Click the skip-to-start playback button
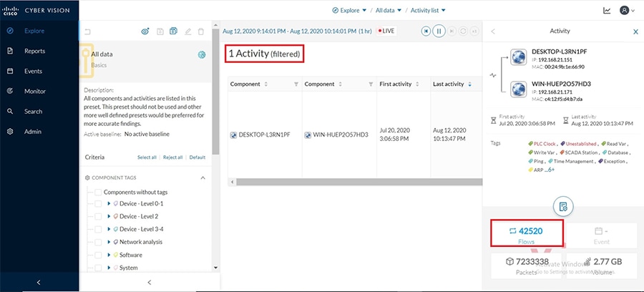 click(426, 31)
